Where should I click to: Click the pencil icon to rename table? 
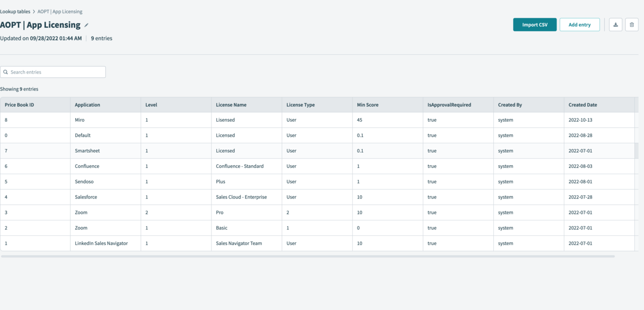(x=86, y=25)
